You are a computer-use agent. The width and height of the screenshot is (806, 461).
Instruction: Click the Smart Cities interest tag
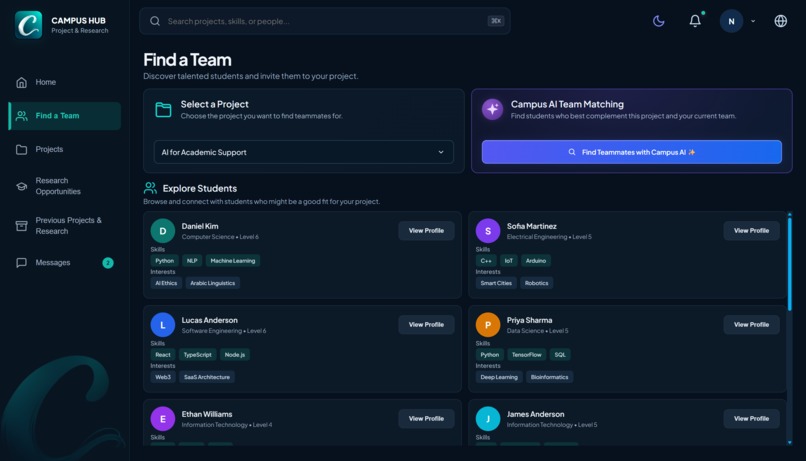tap(496, 283)
